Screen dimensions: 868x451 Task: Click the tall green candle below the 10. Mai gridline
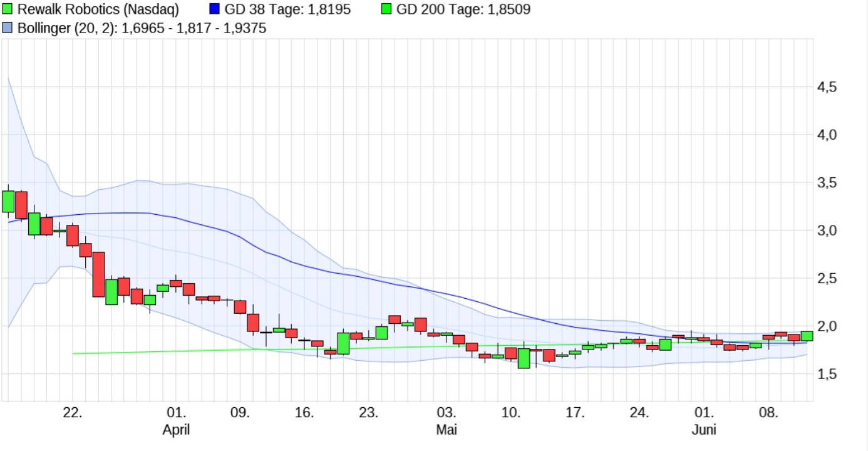click(524, 358)
